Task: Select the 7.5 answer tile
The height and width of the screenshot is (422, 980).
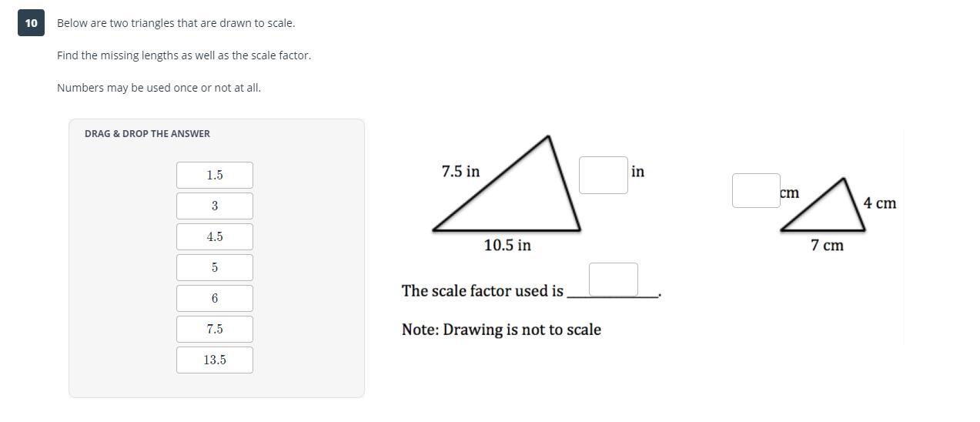Action: coord(215,330)
